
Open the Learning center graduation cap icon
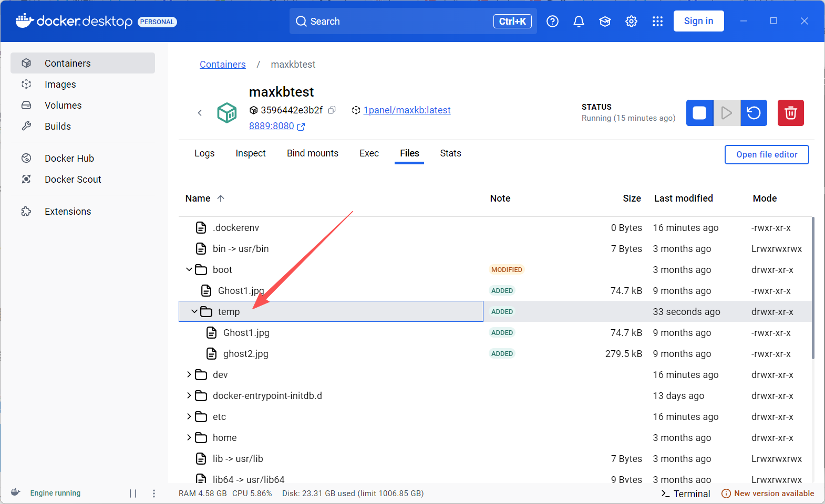(605, 21)
